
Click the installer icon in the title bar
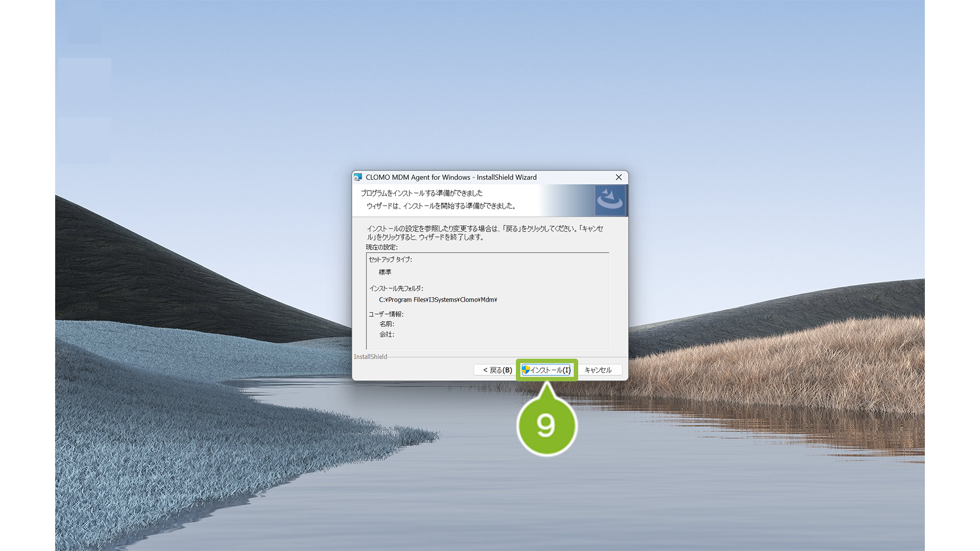click(358, 177)
